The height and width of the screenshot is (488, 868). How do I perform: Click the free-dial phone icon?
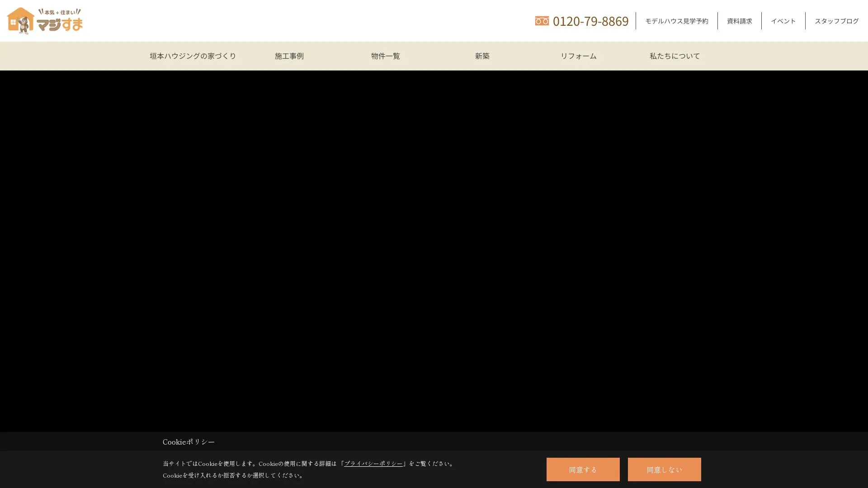click(542, 21)
